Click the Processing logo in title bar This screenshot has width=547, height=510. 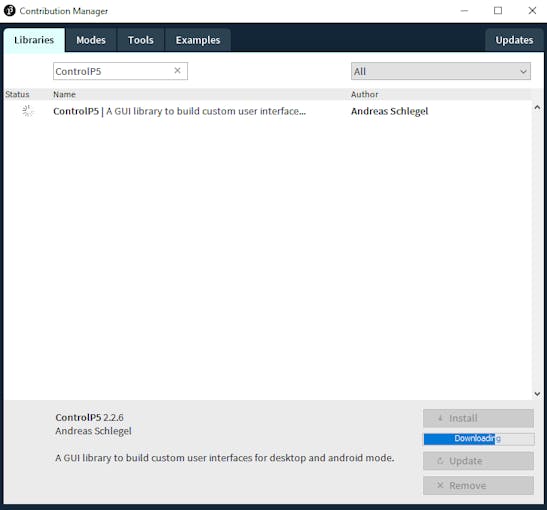pyautogui.click(x=9, y=11)
